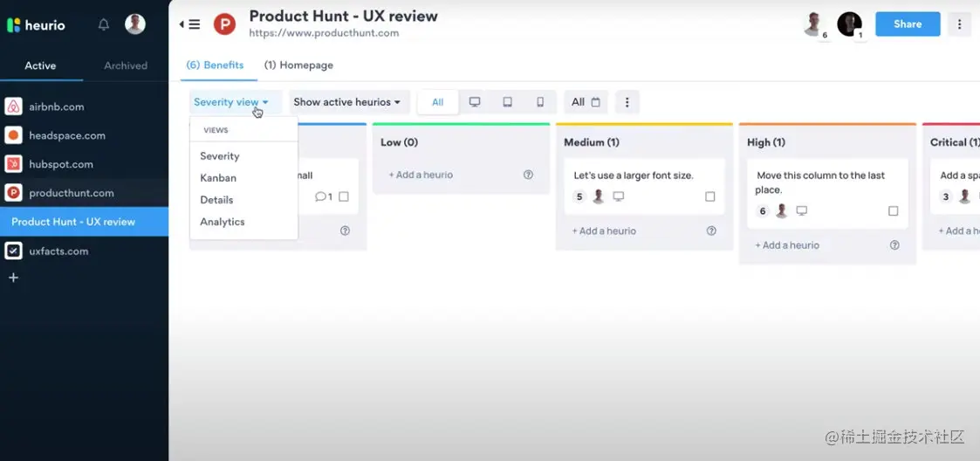Open help icon in Medium column
Screen dimensions: 980x461
click(x=711, y=230)
